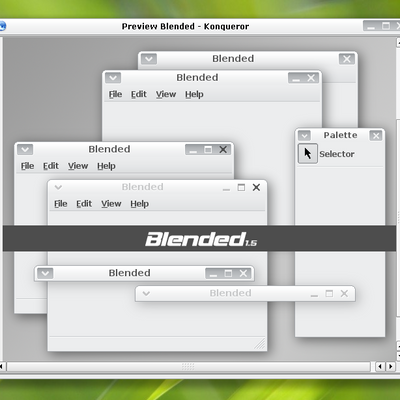Maximize the active Blended window
Viewport: 400px width, 400px height.
point(241,188)
